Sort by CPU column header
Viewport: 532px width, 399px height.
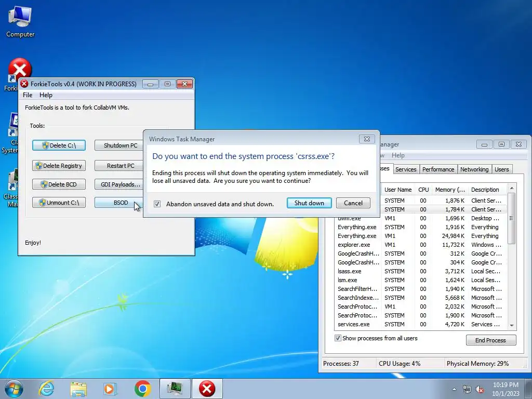tap(423, 190)
